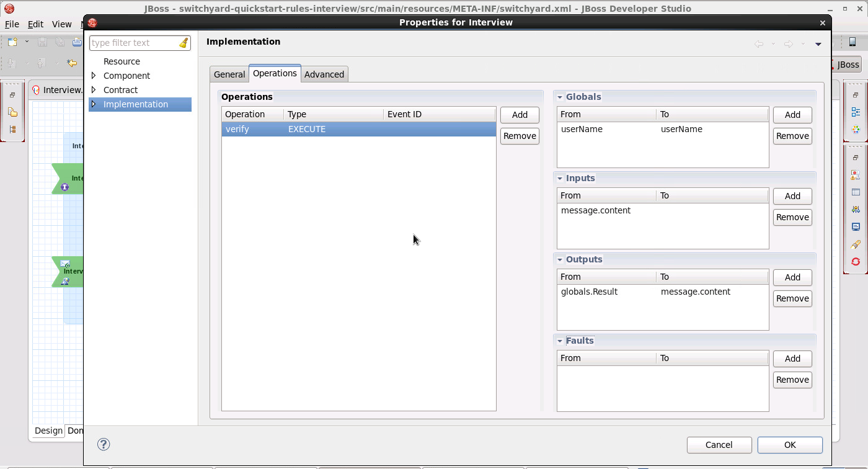The height and width of the screenshot is (469, 868).
Task: Click the last edit location arrow icon
Action: [73, 63]
